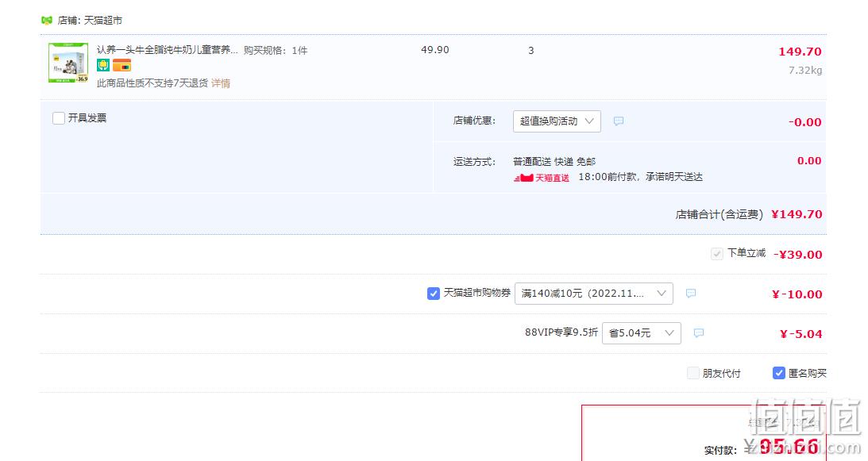Open the 天猫超市 store name
This screenshot has width=868, height=461.
tap(103, 21)
